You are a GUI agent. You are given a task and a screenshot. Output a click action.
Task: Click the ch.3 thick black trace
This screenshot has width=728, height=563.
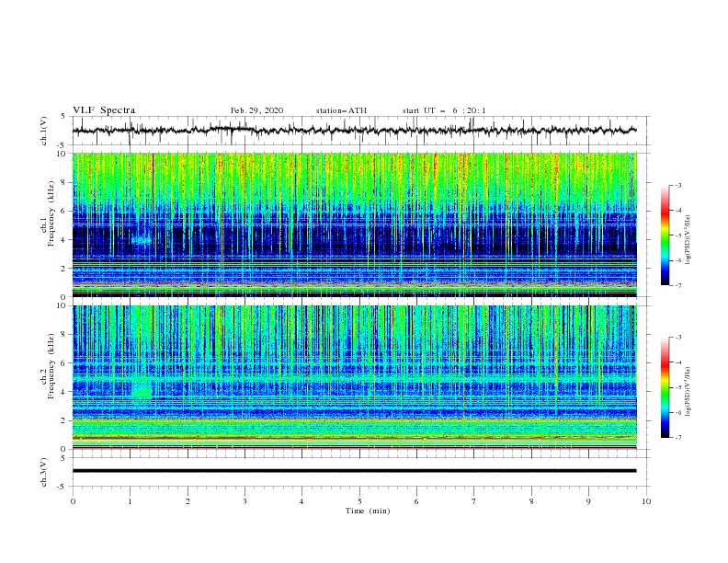click(354, 471)
